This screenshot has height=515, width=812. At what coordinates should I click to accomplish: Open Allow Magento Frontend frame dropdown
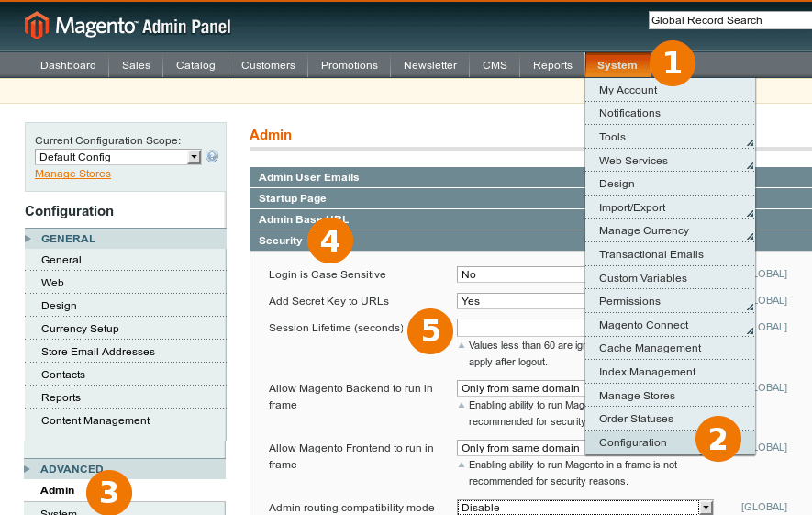(521, 448)
